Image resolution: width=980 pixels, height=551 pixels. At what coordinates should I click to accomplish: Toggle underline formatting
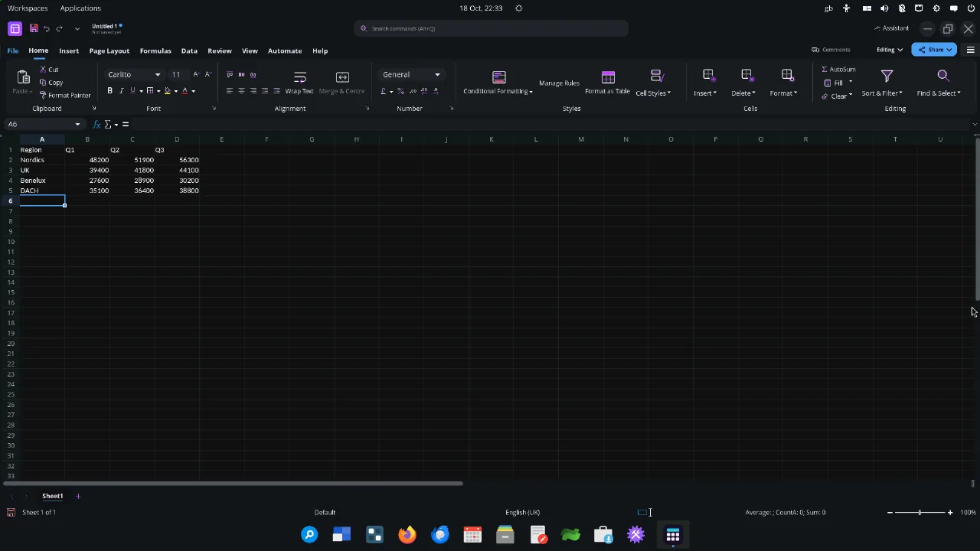[132, 91]
